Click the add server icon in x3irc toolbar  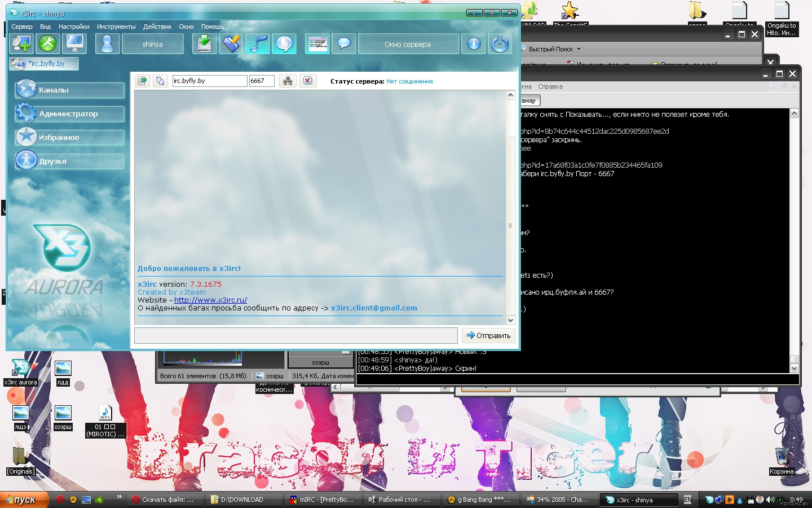[x=22, y=43]
